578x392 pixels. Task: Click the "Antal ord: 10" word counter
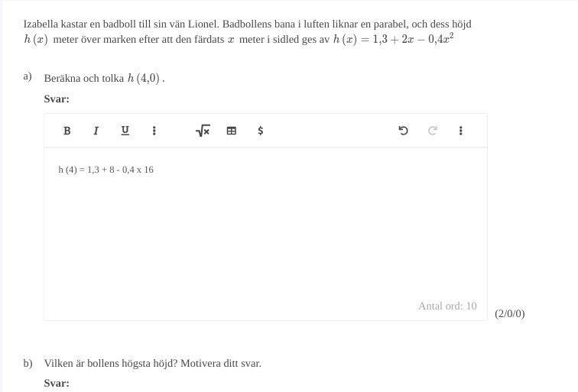(447, 306)
